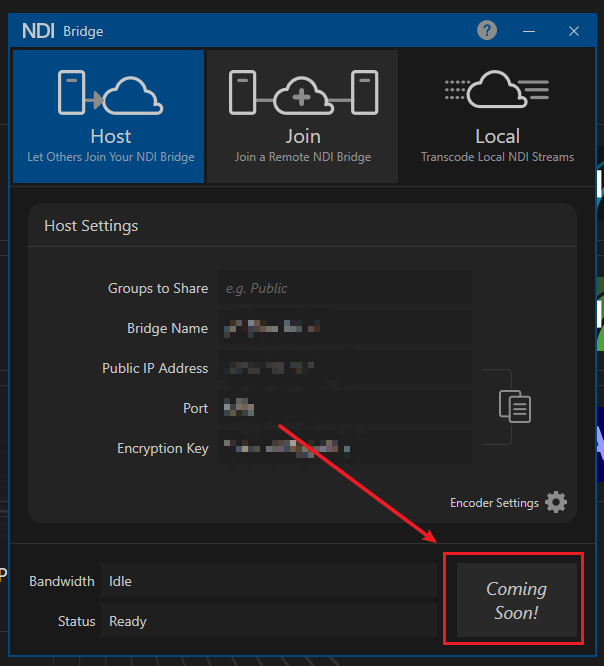Screen dimensions: 604x666
Task: Click the Coming Soon! button
Action: [x=517, y=600]
